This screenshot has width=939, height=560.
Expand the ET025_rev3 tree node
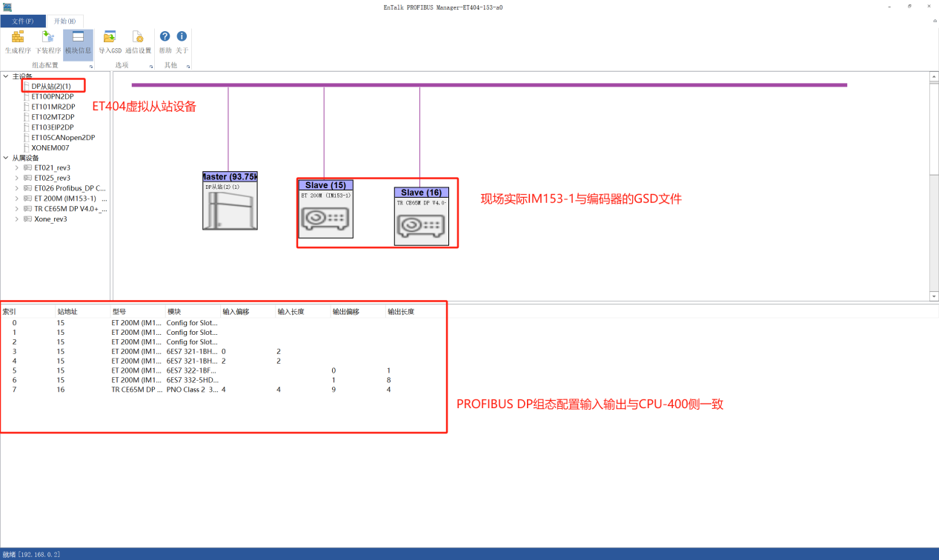click(x=16, y=178)
